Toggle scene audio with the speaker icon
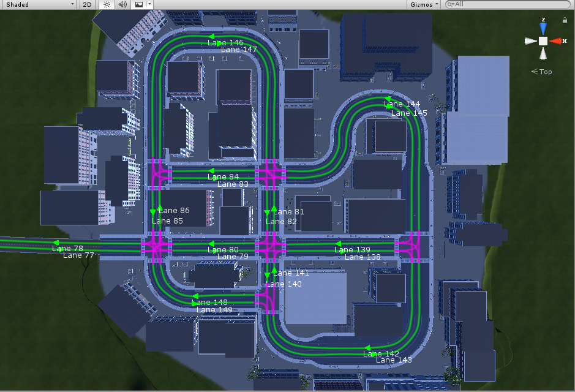Image resolution: width=575 pixels, height=392 pixels. pyautogui.click(x=122, y=4)
